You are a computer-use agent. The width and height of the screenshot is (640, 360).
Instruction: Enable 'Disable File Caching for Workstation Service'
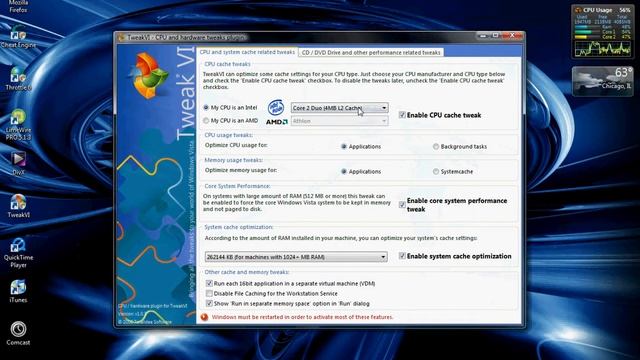click(209, 293)
